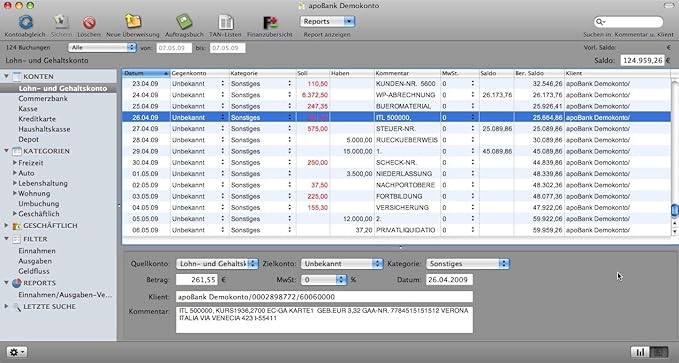The image size is (679, 363).
Task: Click the Klient text field
Action: 324,297
